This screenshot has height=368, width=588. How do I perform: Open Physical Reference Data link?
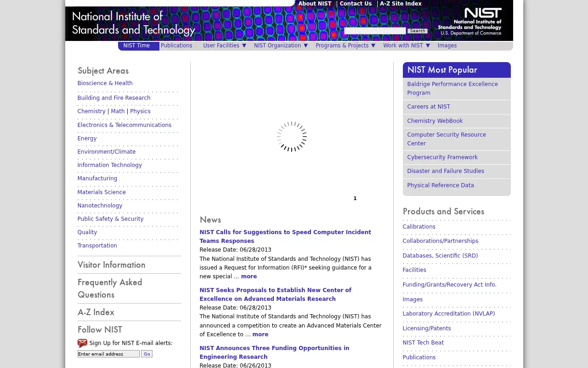(x=441, y=185)
